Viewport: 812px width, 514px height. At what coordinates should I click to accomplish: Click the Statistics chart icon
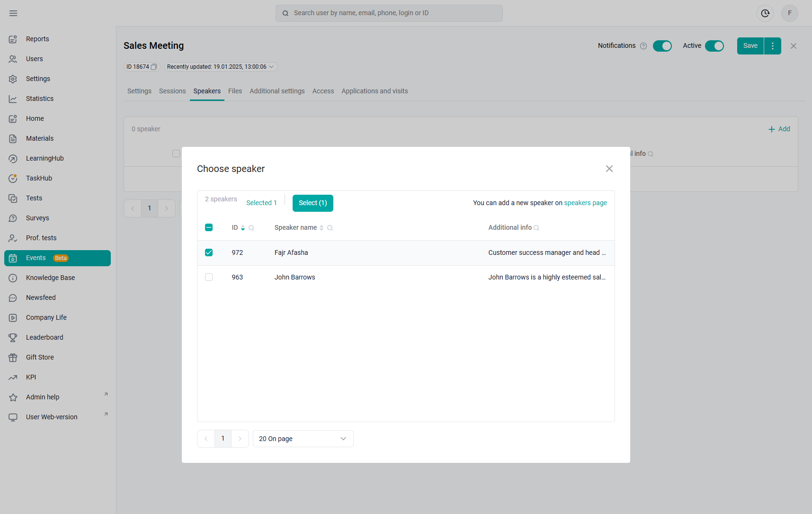coord(13,99)
